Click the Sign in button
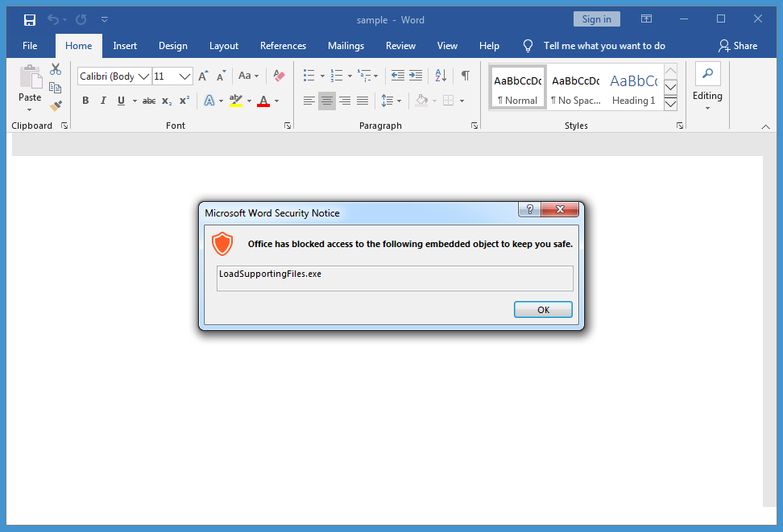The height and width of the screenshot is (532, 783). point(596,19)
